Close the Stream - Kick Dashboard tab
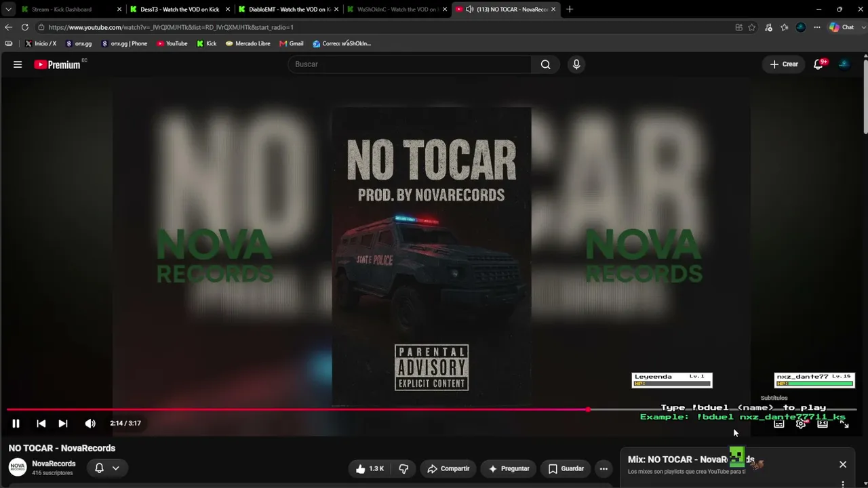868x488 pixels. (119, 9)
